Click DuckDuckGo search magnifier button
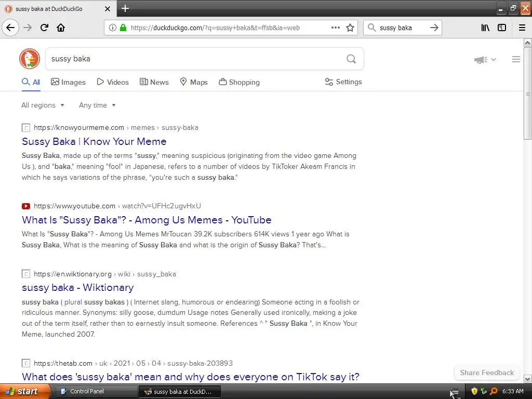Screen dimensions: 532x399 point(351,59)
